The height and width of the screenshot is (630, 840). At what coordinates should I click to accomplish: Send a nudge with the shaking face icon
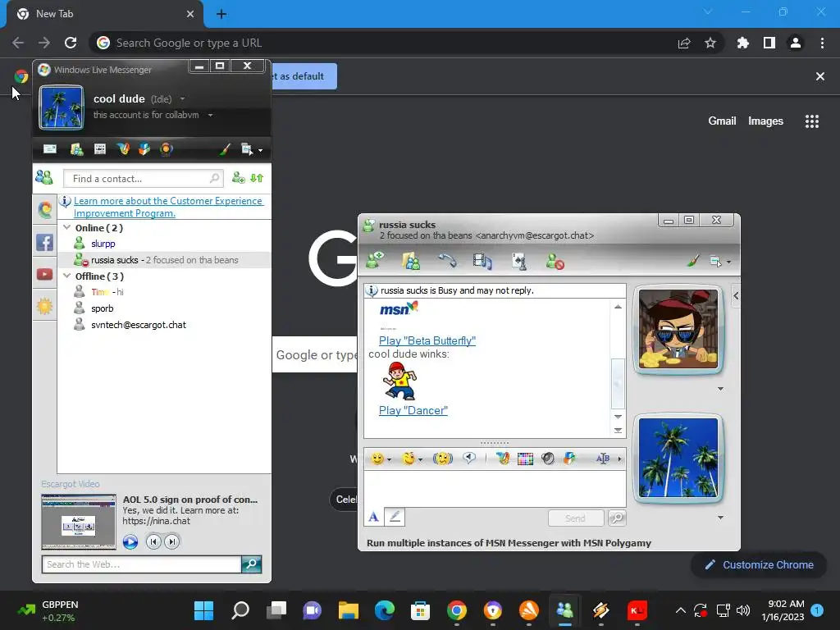(x=443, y=459)
